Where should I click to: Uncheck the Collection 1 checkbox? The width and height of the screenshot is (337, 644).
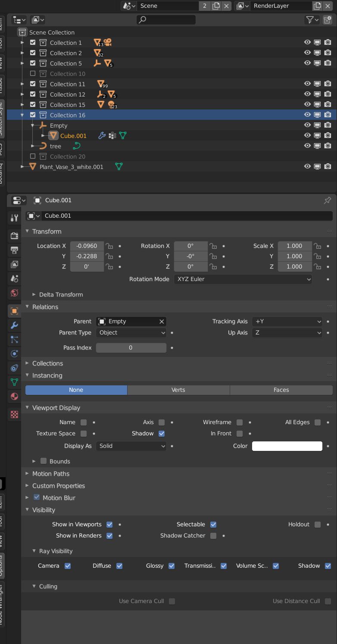[33, 42]
